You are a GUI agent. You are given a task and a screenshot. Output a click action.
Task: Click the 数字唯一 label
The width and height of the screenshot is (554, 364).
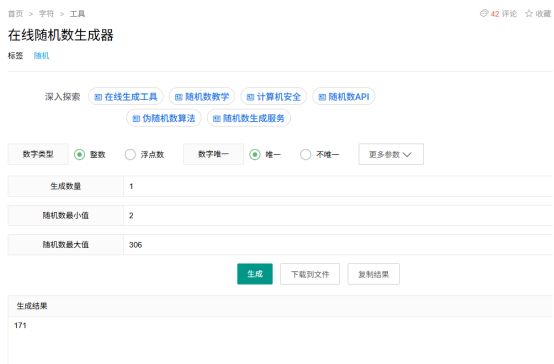pos(213,154)
